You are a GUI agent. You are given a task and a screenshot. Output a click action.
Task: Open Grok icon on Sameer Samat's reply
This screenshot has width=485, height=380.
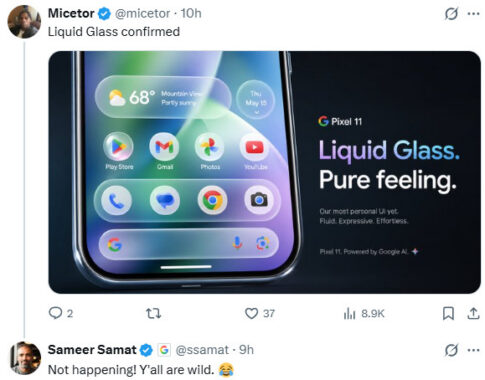(451, 350)
